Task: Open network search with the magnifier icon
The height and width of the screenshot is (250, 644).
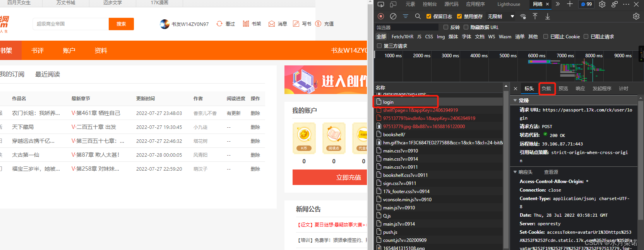Action: 418,16
